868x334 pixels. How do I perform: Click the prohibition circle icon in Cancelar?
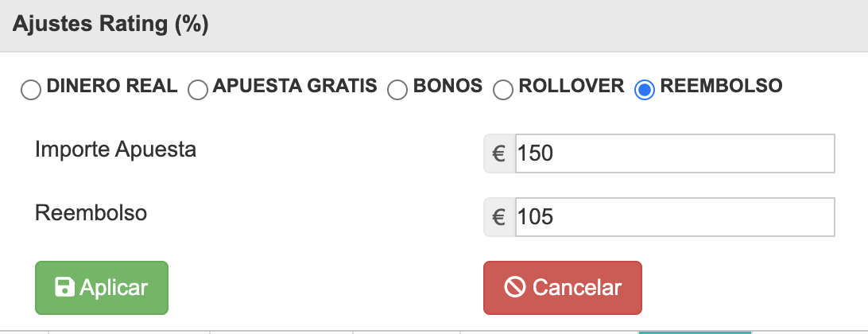click(x=515, y=287)
